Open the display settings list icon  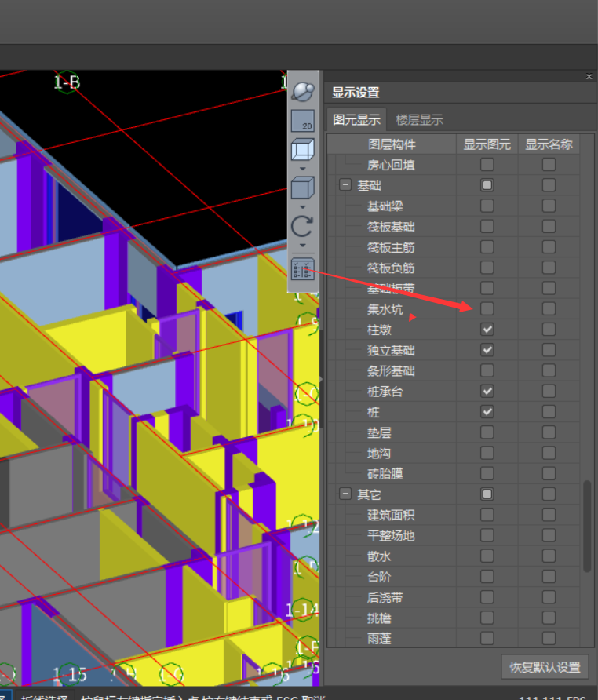pos(302,269)
